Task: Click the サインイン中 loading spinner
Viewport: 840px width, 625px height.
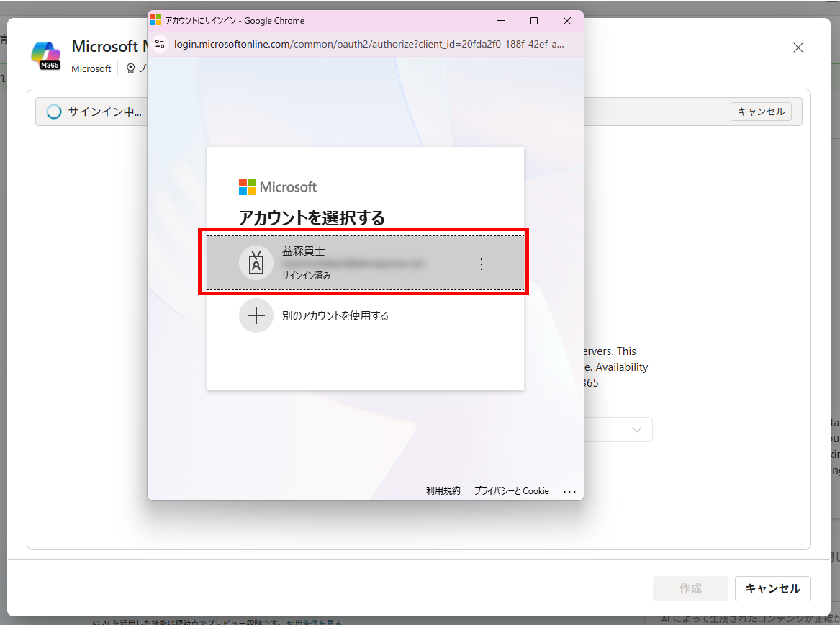Action: (x=53, y=112)
